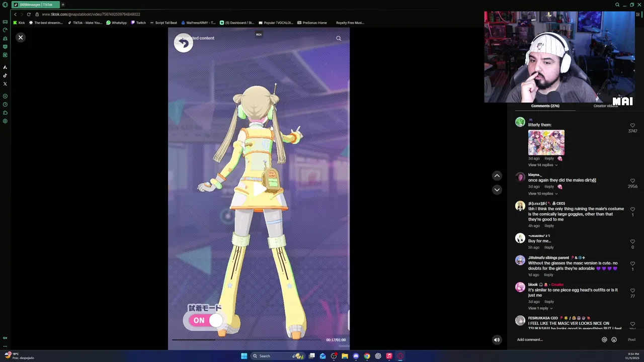Open Task View from taskbar
The height and width of the screenshot is (362, 644).
pos(312,356)
